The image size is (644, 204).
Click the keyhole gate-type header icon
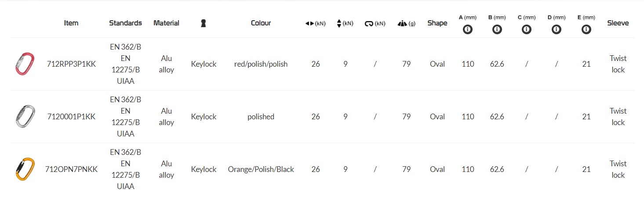pos(203,23)
